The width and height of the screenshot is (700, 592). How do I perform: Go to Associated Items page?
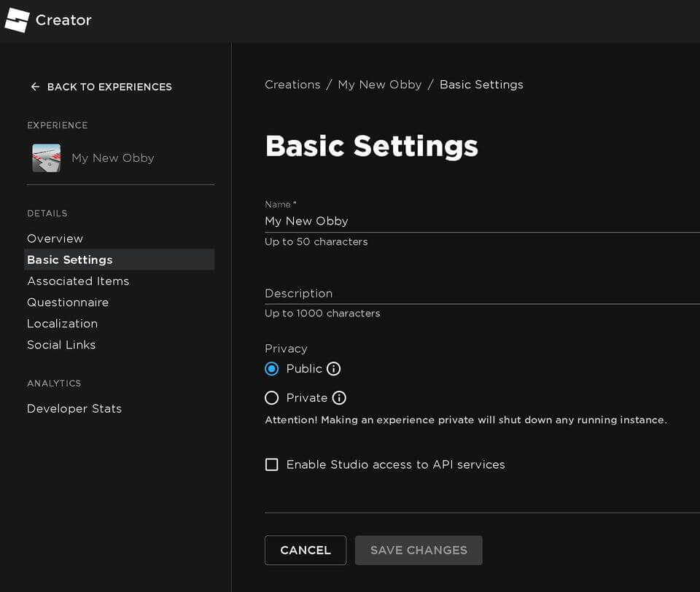pos(78,281)
